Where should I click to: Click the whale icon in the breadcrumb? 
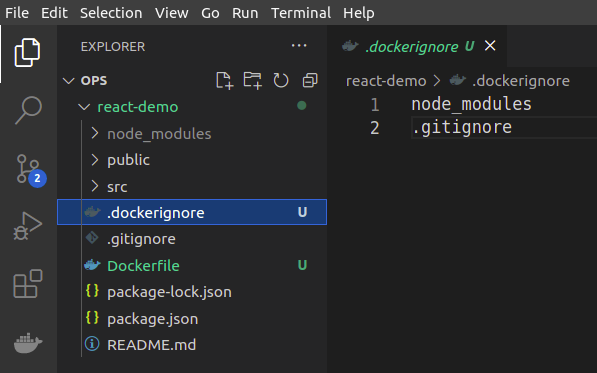tap(457, 80)
